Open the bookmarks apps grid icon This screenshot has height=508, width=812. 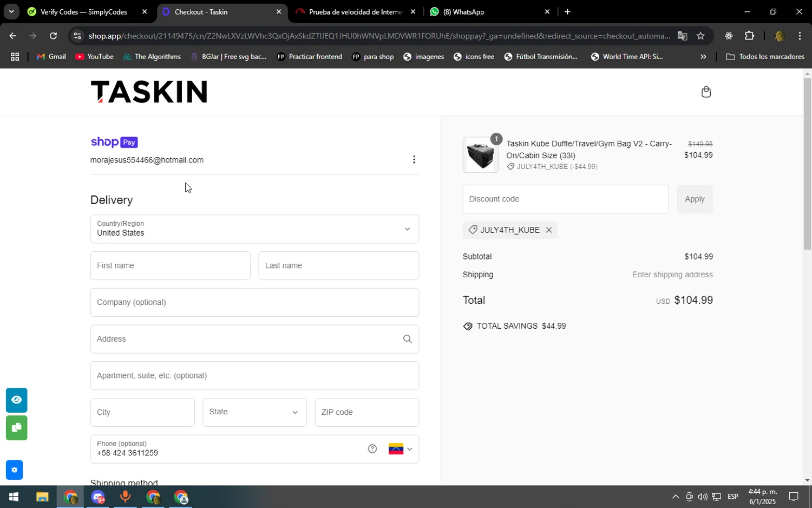pos(15,57)
